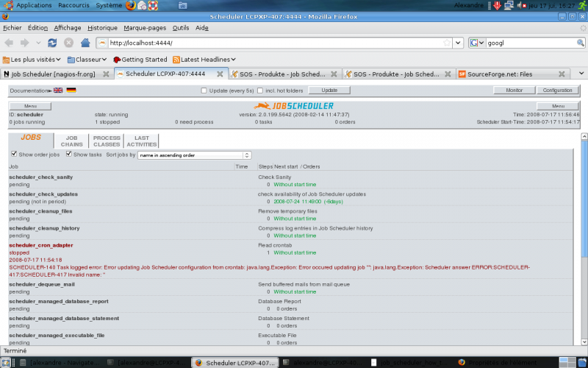Click the search magnifier icon
This screenshot has width=588, height=368.
580,43
